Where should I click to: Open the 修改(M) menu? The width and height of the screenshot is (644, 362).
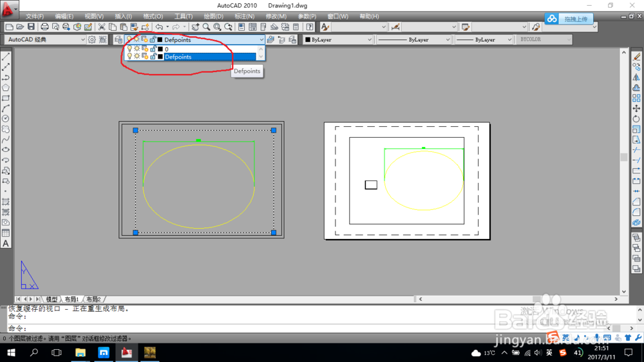[x=276, y=17]
